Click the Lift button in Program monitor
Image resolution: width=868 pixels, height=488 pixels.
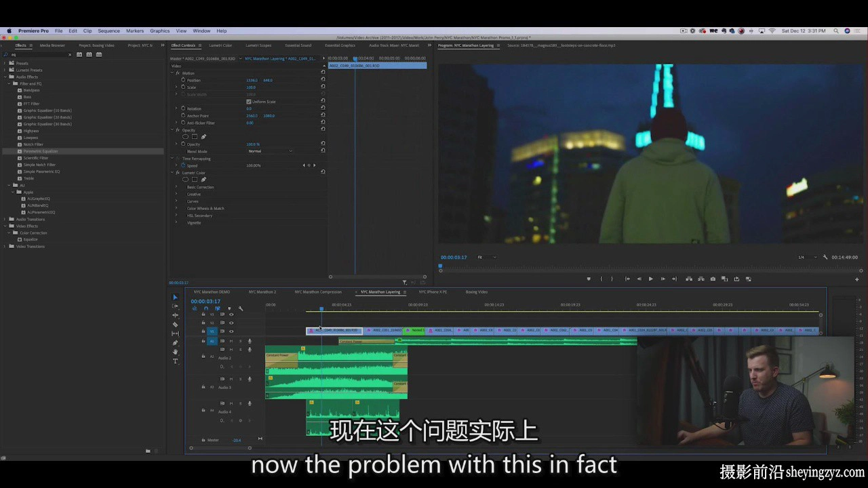pos(689,279)
